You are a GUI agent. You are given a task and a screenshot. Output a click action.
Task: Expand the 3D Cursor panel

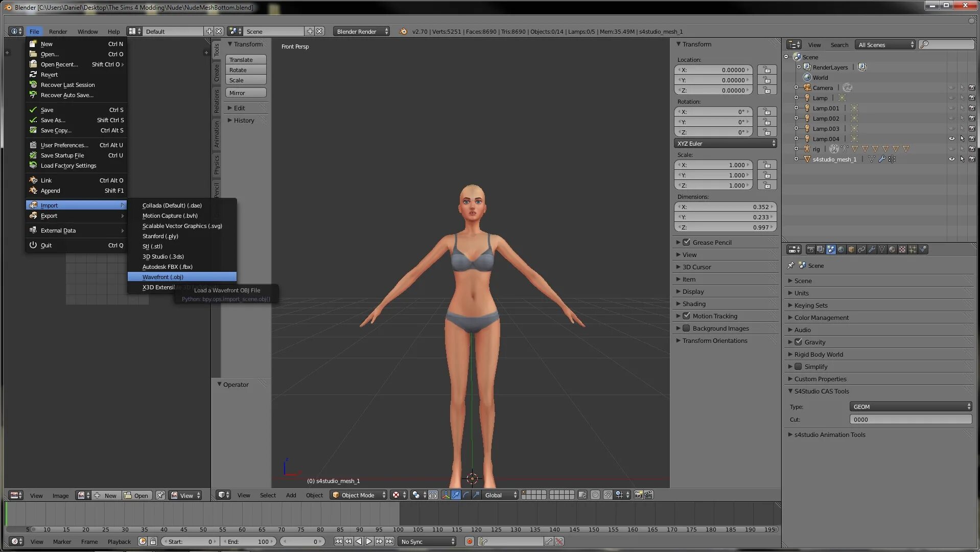[726, 267]
